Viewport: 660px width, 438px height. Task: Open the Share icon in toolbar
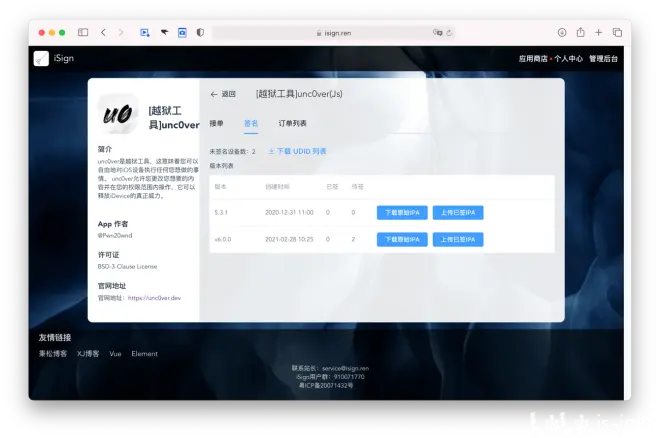[x=580, y=32]
